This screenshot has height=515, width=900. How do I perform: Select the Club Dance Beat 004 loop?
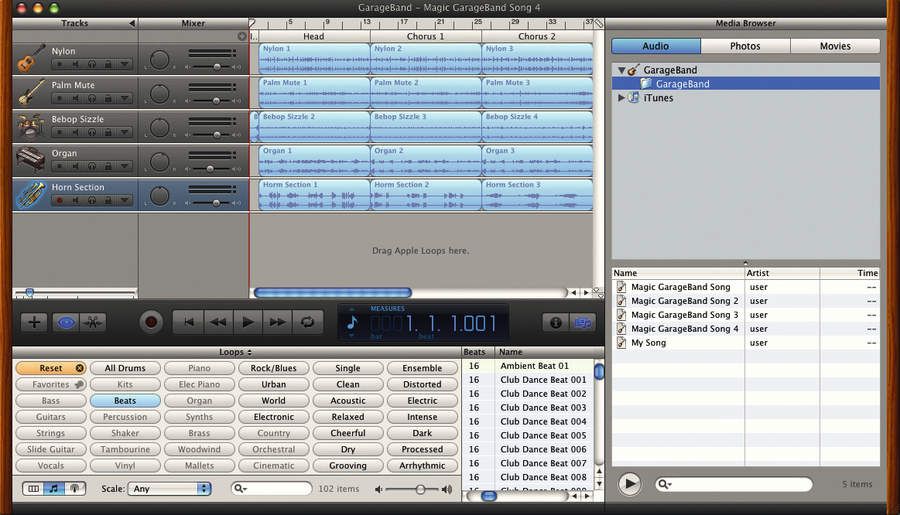[527, 421]
